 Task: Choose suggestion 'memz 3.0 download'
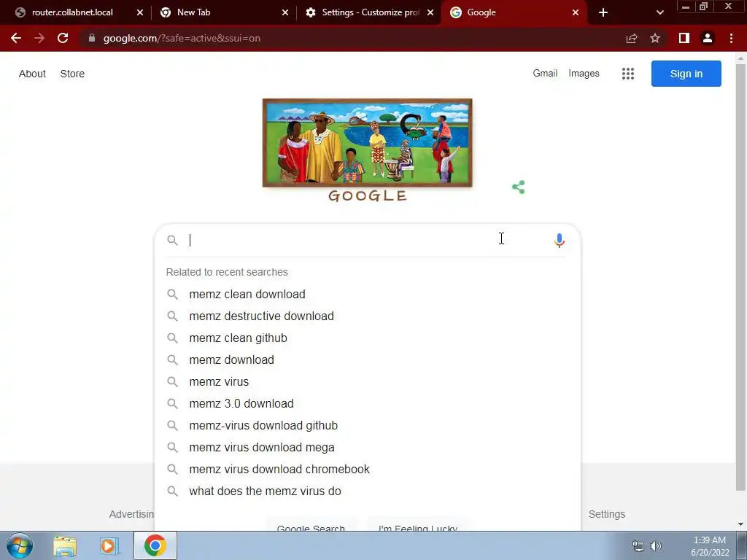click(368, 404)
